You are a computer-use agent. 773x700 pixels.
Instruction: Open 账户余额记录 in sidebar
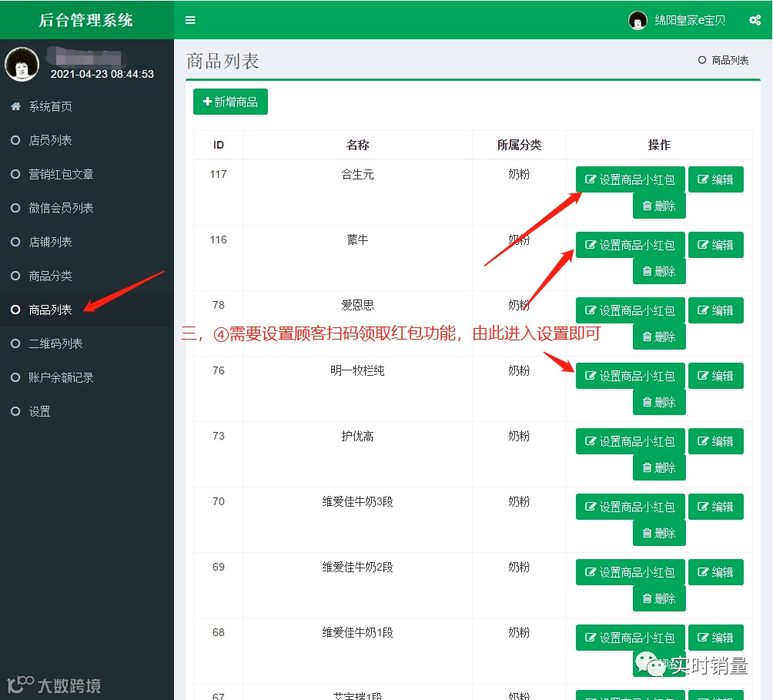(x=61, y=377)
